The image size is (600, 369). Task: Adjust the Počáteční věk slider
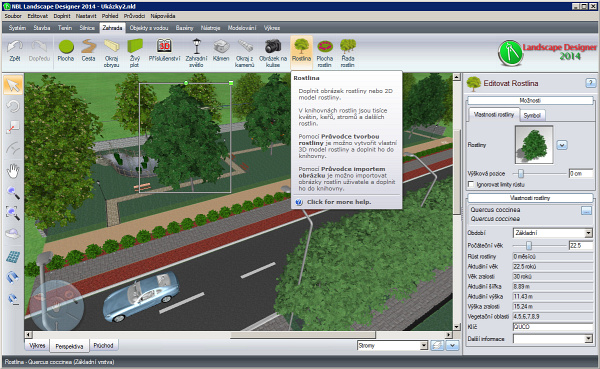[528, 245]
